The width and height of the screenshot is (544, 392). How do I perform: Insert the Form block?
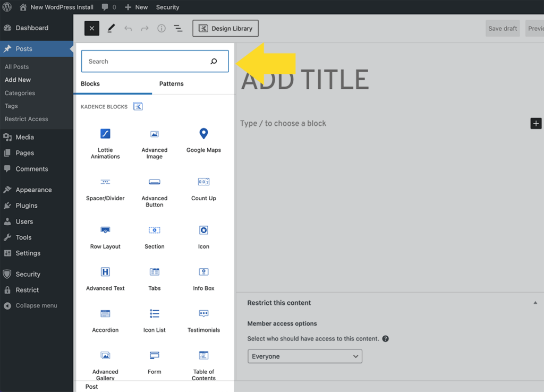(155, 362)
